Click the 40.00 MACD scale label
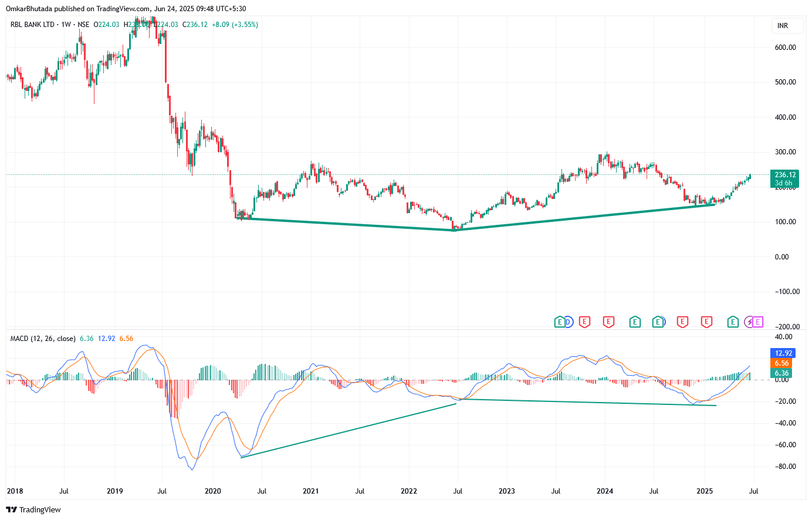Screen dimensions: 812x520 click(784, 337)
